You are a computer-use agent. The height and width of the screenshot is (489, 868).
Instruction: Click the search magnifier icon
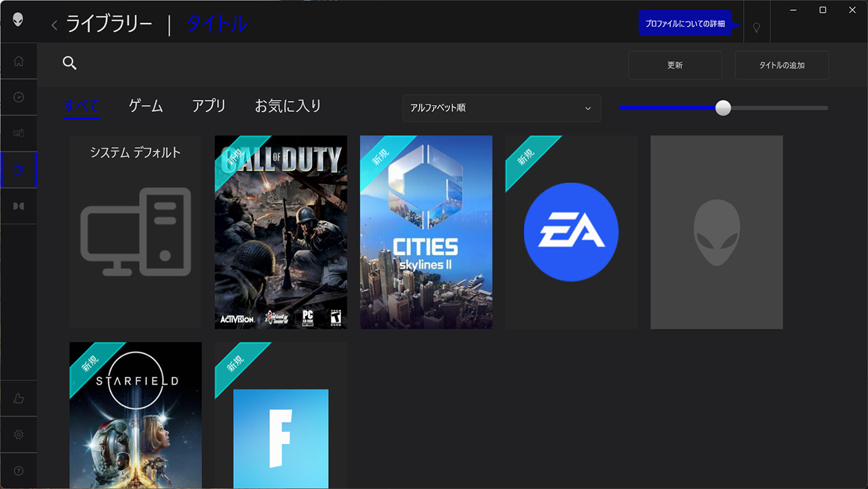pyautogui.click(x=69, y=63)
